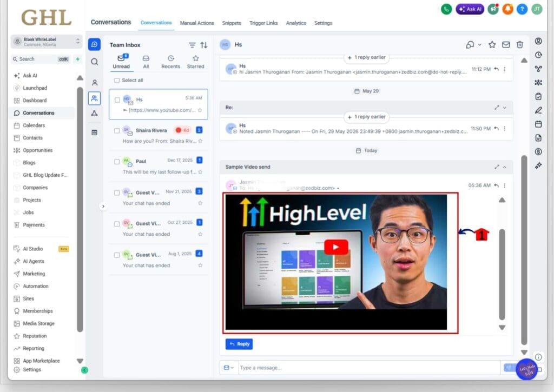Click the sort conversations arrows icon
Image resolution: width=554 pixels, height=392 pixels.
click(x=204, y=45)
